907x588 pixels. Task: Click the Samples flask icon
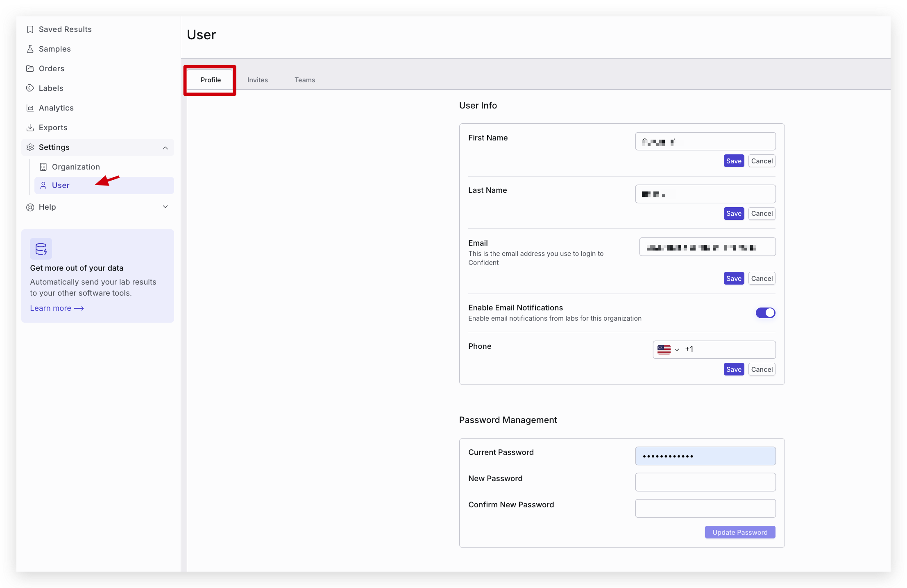(x=30, y=49)
